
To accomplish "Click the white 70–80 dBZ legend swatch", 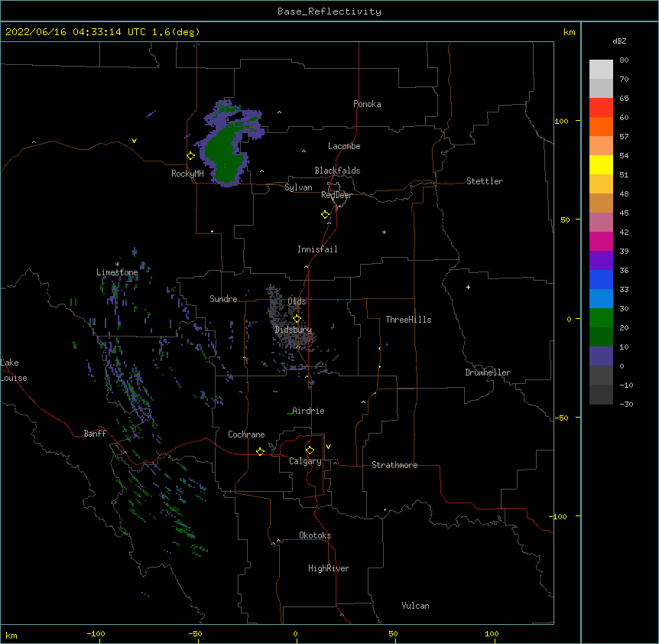I will point(601,70).
